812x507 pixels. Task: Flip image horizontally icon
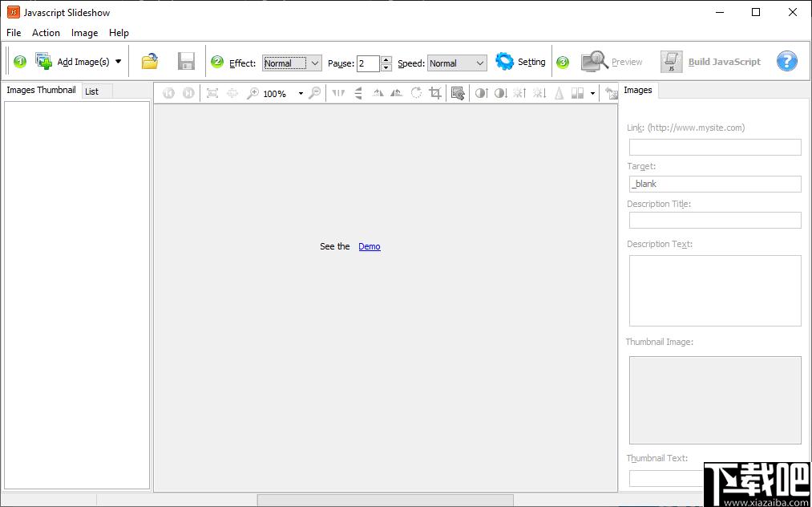click(338, 93)
